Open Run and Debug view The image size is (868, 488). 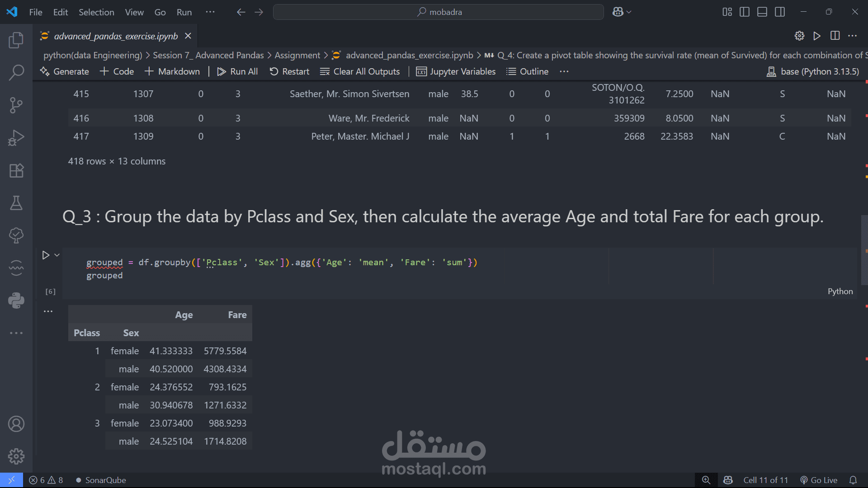click(16, 138)
